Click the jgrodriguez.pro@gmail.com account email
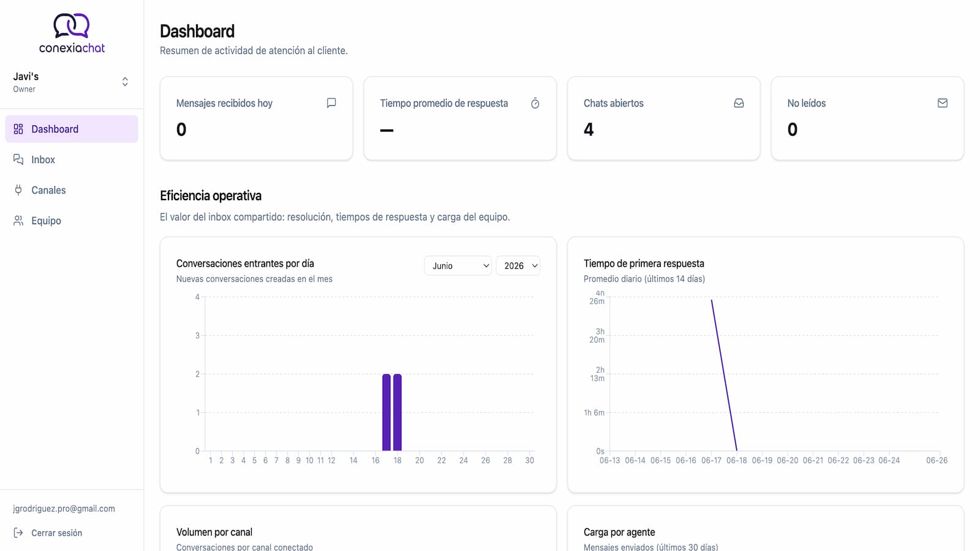 click(x=64, y=508)
